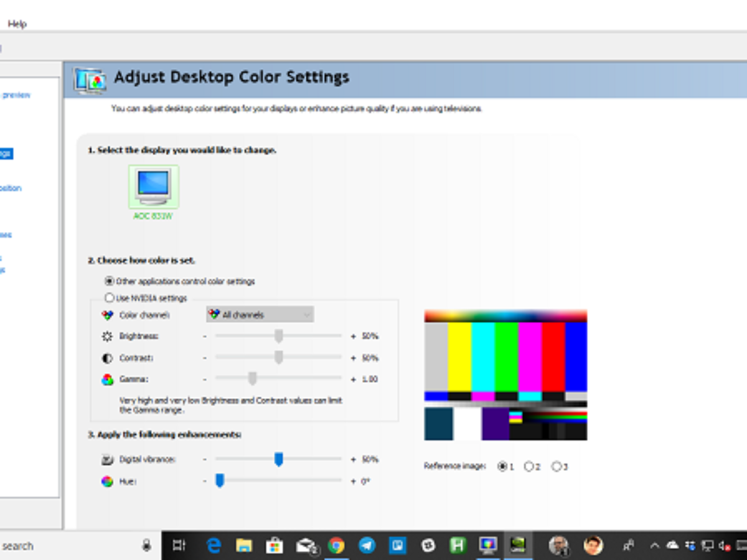Screen dimensions: 747x560
Task: Select reference image 2 radio
Action: (x=529, y=466)
